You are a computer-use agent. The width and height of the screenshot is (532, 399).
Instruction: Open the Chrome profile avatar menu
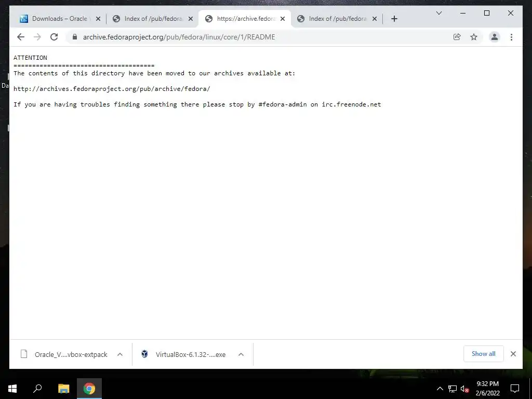coord(495,37)
